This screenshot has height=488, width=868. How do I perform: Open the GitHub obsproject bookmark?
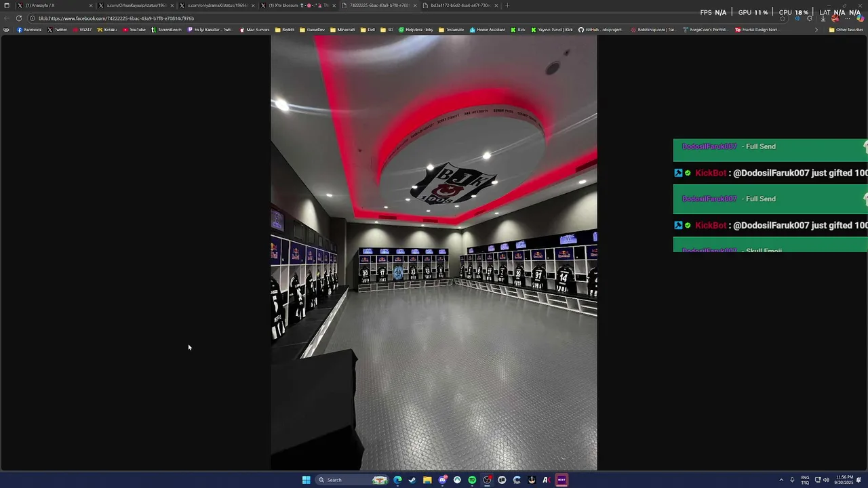coord(601,30)
